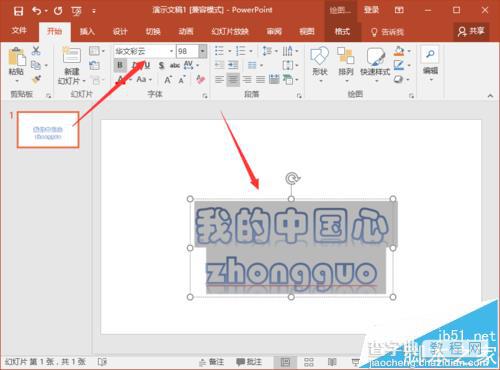The width and height of the screenshot is (500, 370).
Task: Cut the selected text with scissors icon
Action: 36,51
